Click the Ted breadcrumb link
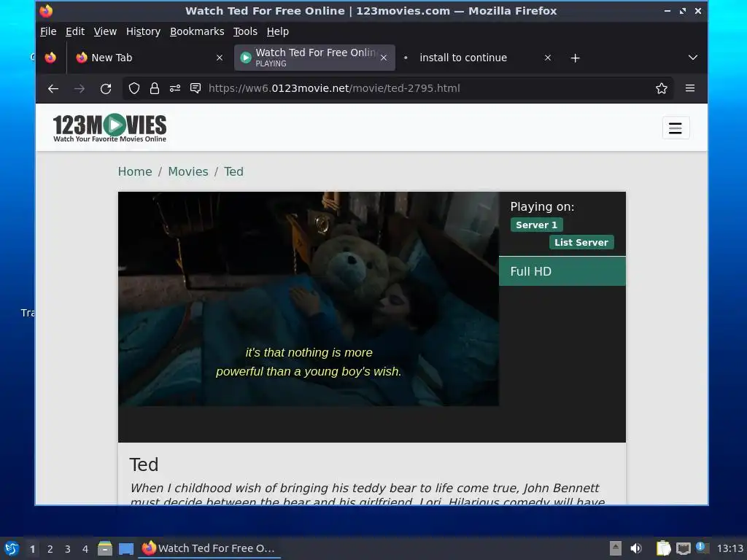 tap(233, 172)
